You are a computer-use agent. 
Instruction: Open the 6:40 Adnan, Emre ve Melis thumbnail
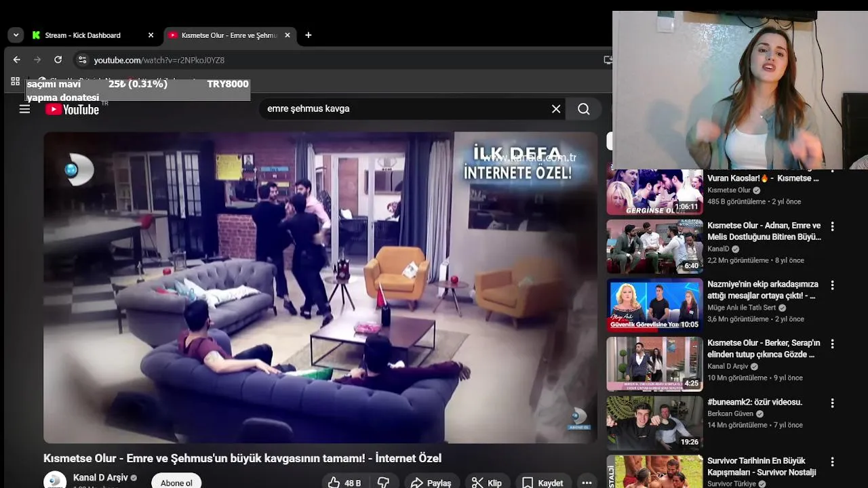click(654, 247)
